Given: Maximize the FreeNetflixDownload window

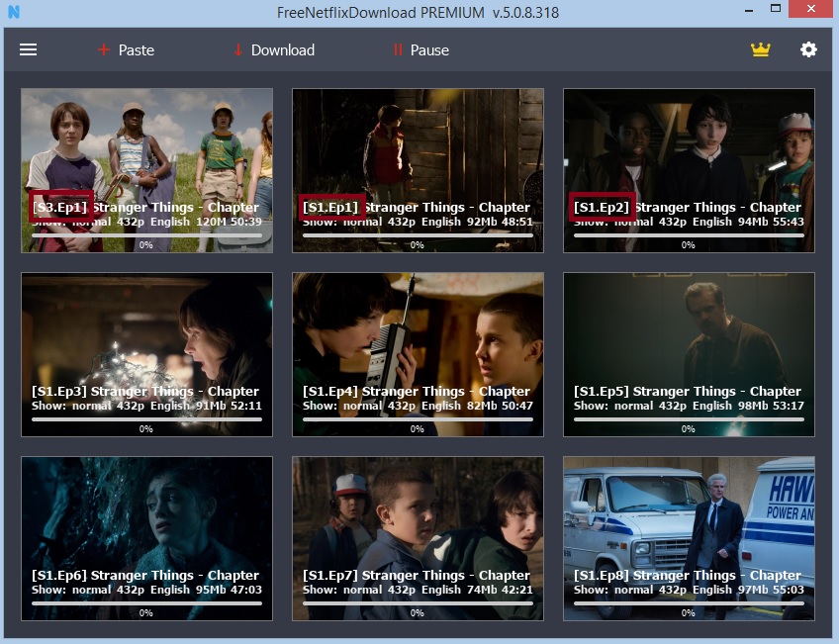Looking at the screenshot, I should tap(776, 9).
